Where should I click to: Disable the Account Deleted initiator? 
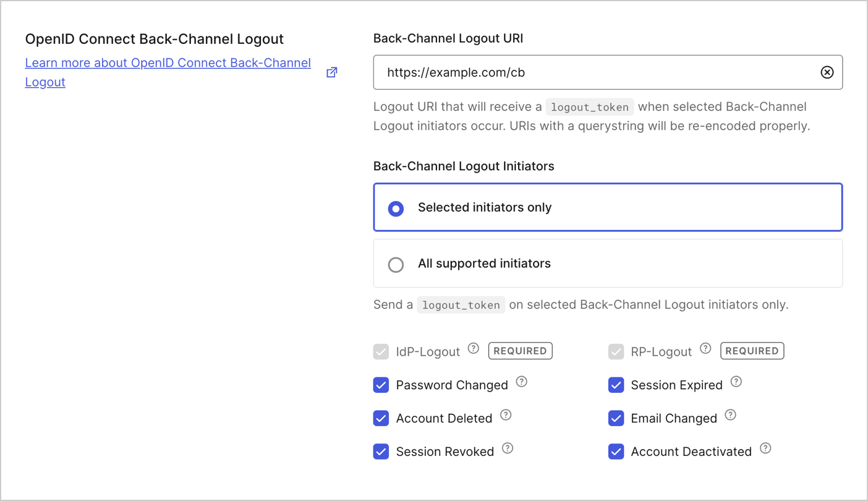click(x=381, y=418)
